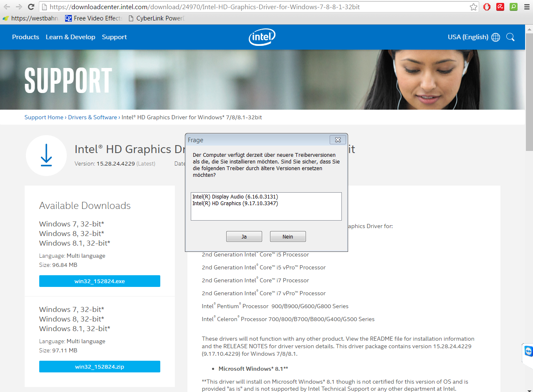Download win32_152824.exe

(x=100, y=281)
